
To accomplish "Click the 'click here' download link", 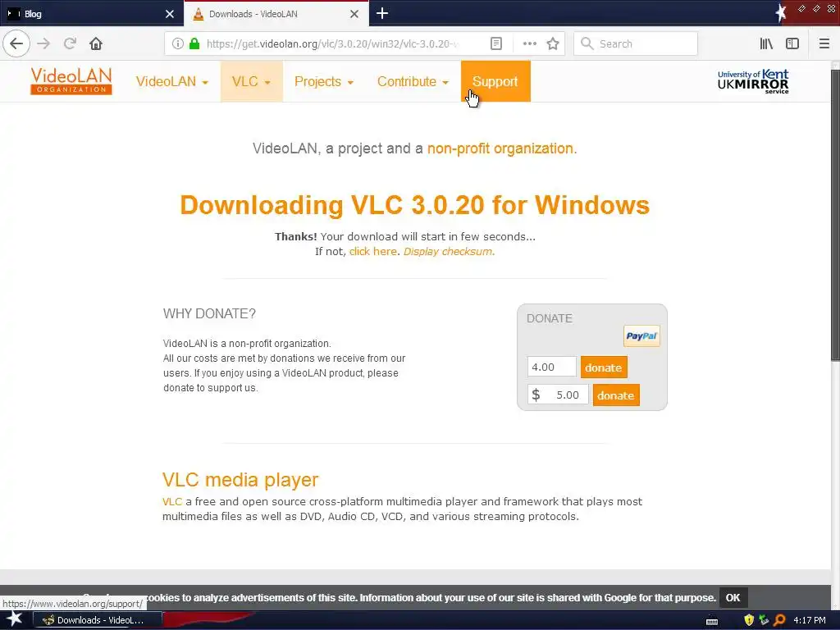I will point(373,251).
